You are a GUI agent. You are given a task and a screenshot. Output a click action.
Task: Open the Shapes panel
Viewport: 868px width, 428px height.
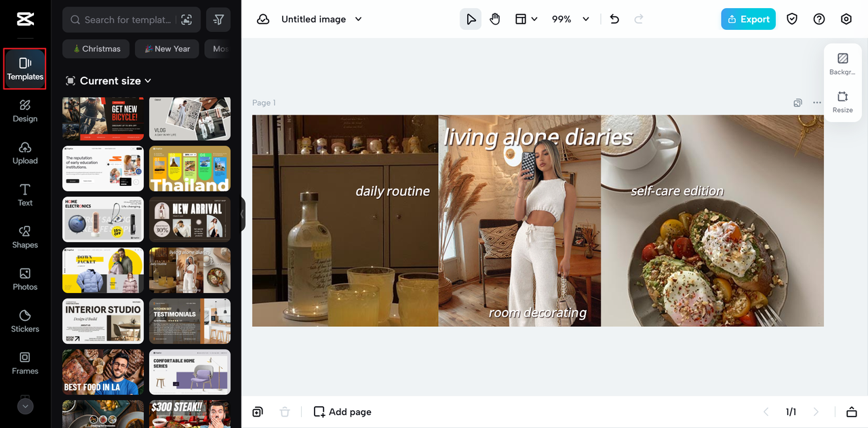[25, 237]
